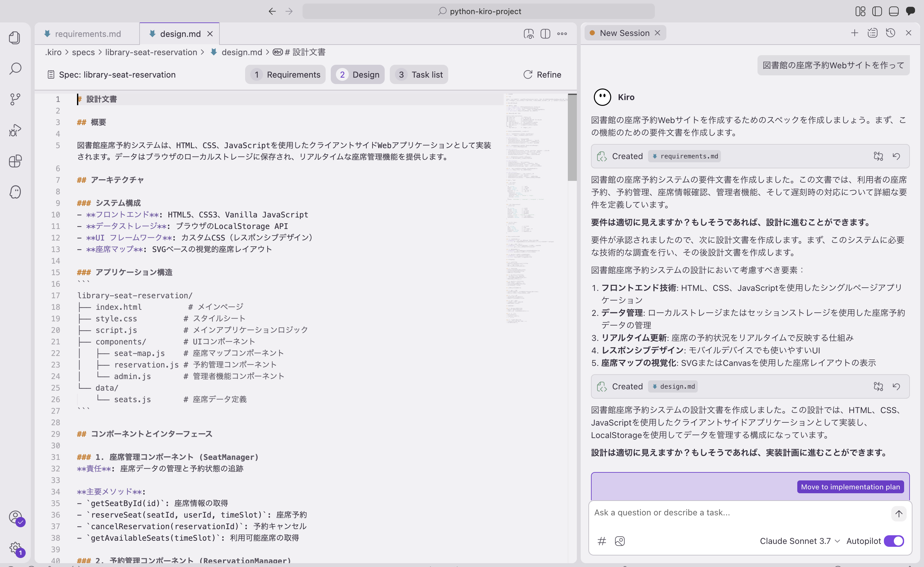This screenshot has width=924, height=567.
Task: Click the python-kiro-project search bar
Action: (478, 11)
